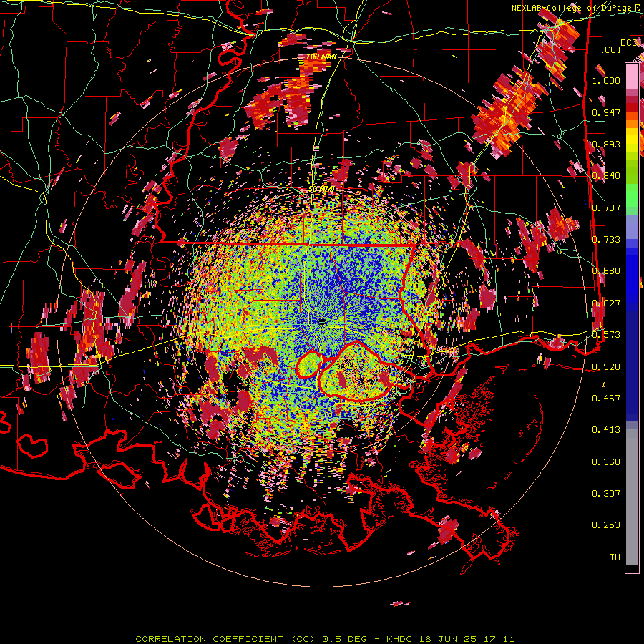Pick the gray segment of the color bar
This screenshot has height=644, width=644.
point(632,497)
